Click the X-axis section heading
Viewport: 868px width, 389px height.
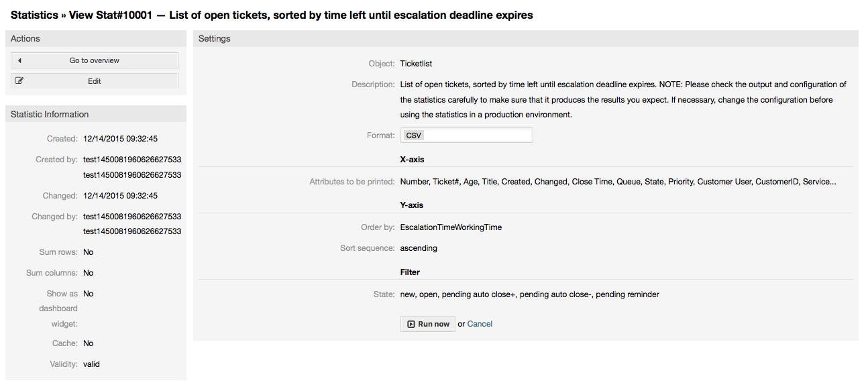[412, 160]
